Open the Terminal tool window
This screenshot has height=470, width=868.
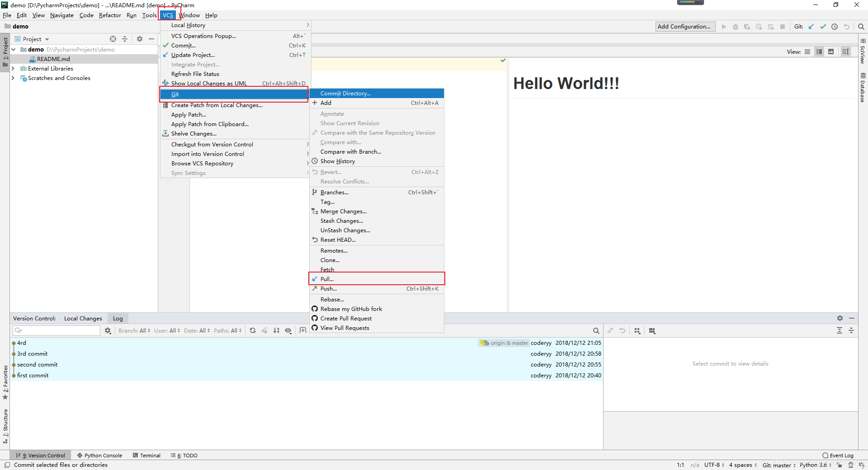(146, 456)
